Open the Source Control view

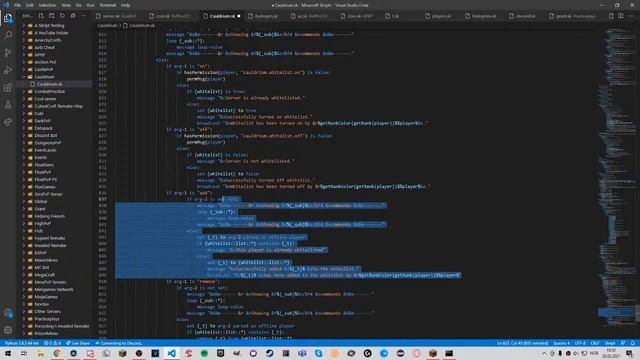click(x=8, y=53)
